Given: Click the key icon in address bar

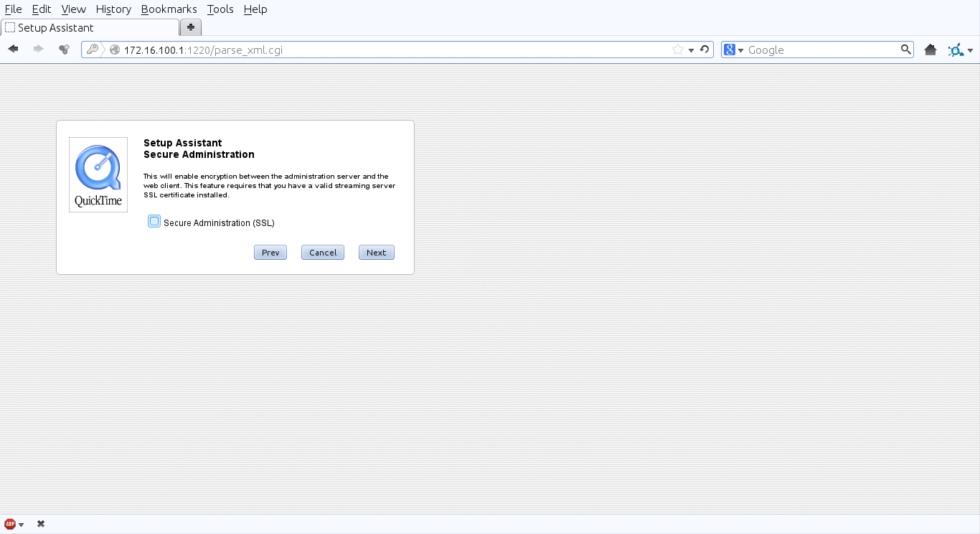Looking at the screenshot, I should (x=92, y=50).
